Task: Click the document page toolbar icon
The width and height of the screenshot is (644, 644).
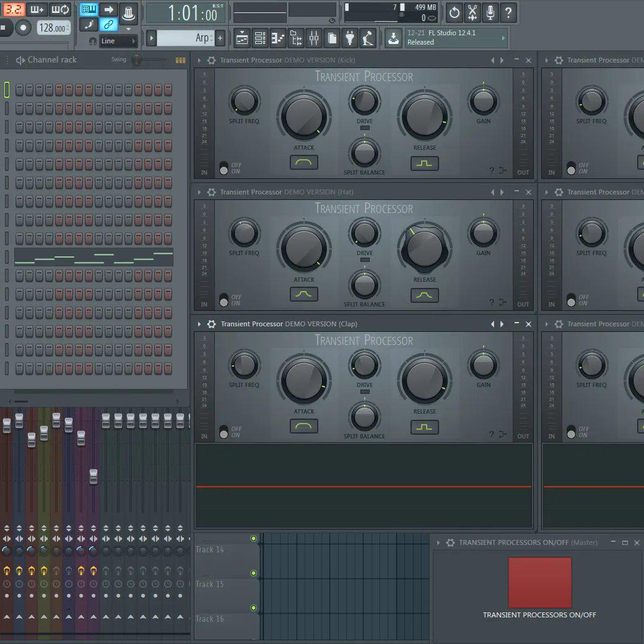Action: [x=332, y=38]
